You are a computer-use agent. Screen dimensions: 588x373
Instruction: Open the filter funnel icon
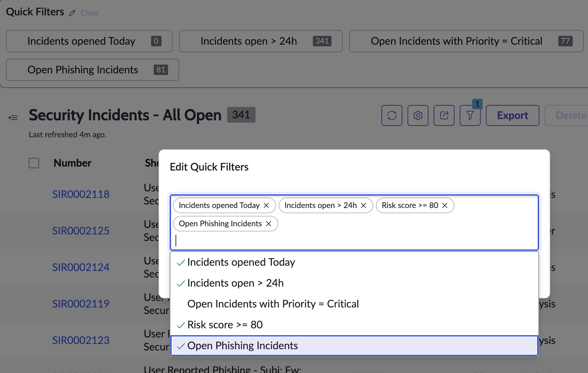[470, 115]
